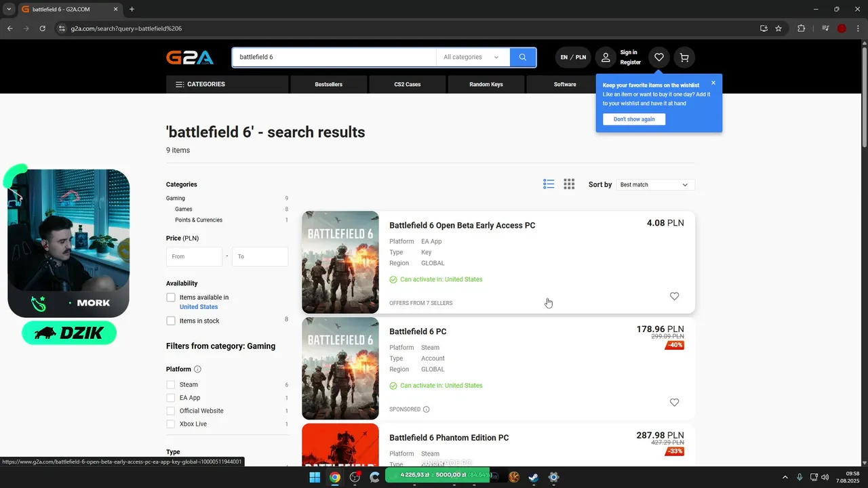Image resolution: width=868 pixels, height=488 pixels.
Task: Open Battlefield 6 Open Beta Early Access PC
Action: [462, 226]
